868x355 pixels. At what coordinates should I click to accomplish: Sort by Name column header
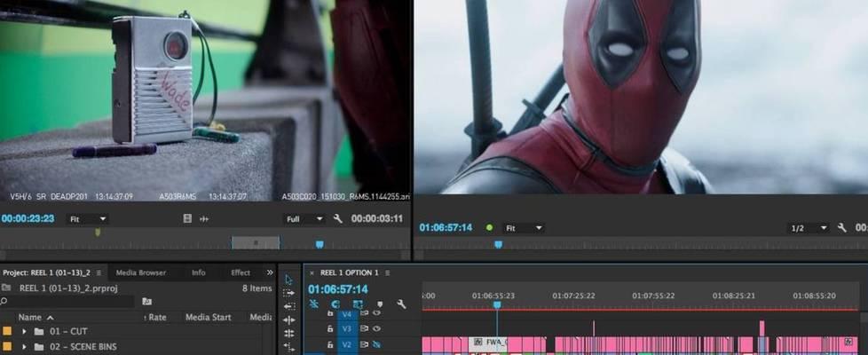(30, 318)
